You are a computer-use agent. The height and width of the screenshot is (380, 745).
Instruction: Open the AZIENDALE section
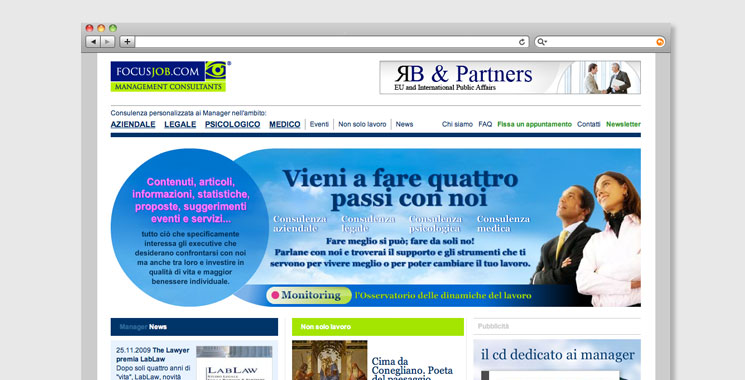click(x=133, y=124)
